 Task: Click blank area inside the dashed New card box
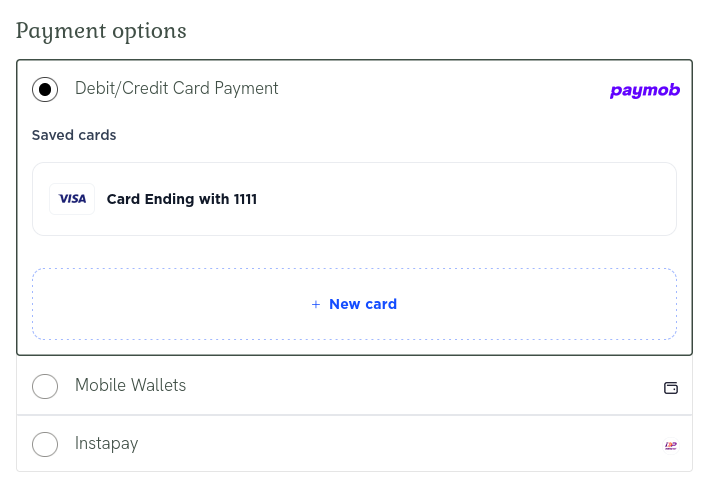point(540,304)
